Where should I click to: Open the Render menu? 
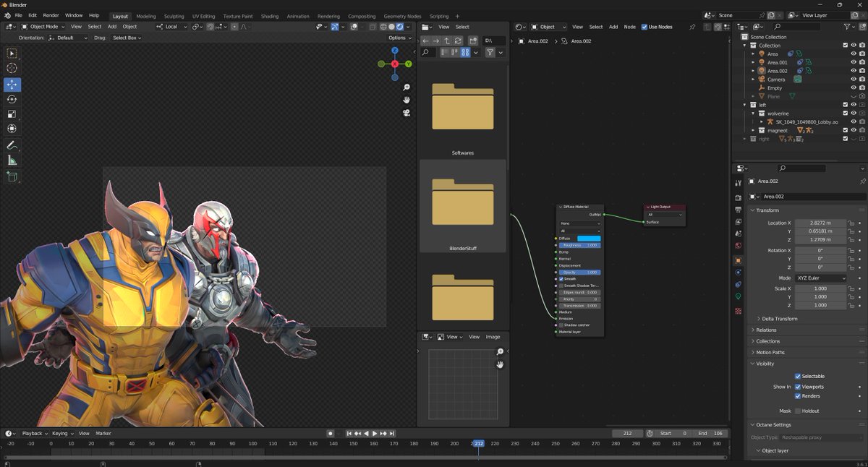(51, 15)
